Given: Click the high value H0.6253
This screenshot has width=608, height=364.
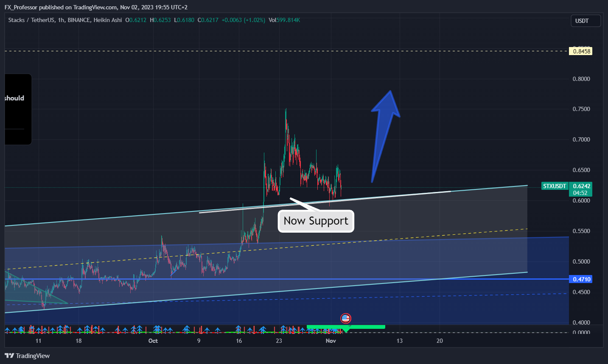Looking at the screenshot, I should coord(160,20).
